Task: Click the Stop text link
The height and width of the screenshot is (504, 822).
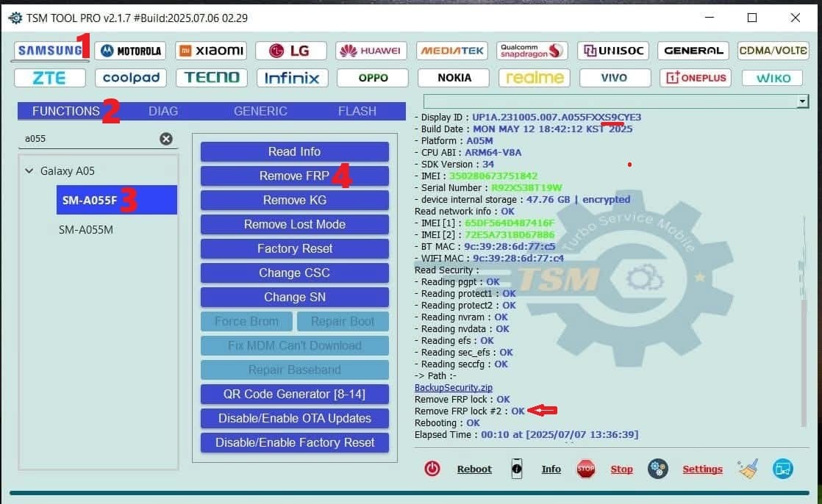Action: pos(622,469)
